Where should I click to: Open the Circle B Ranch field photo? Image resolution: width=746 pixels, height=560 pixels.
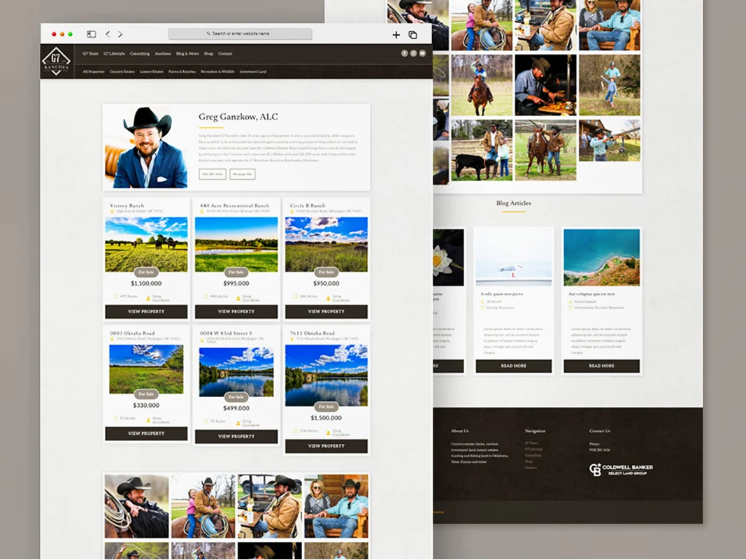click(327, 245)
